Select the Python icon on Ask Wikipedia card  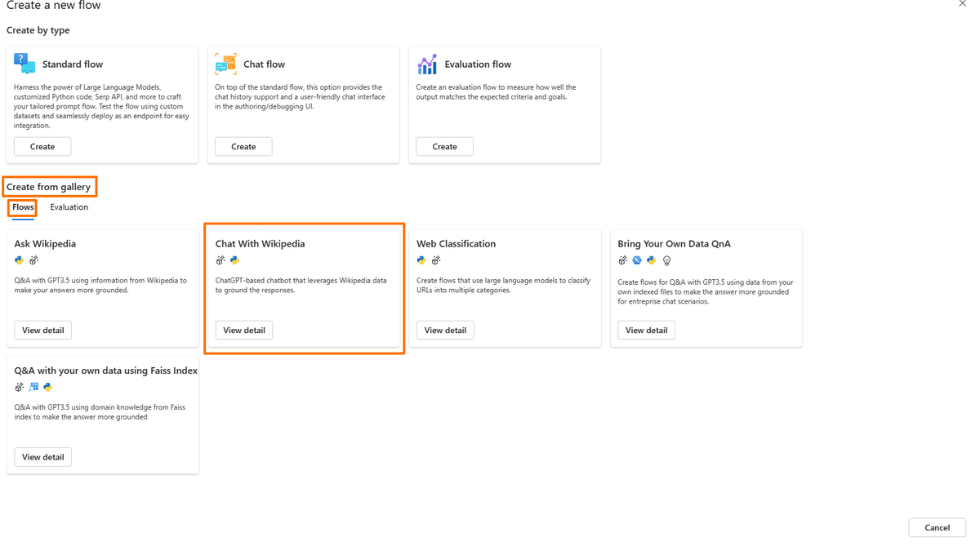pyautogui.click(x=18, y=260)
